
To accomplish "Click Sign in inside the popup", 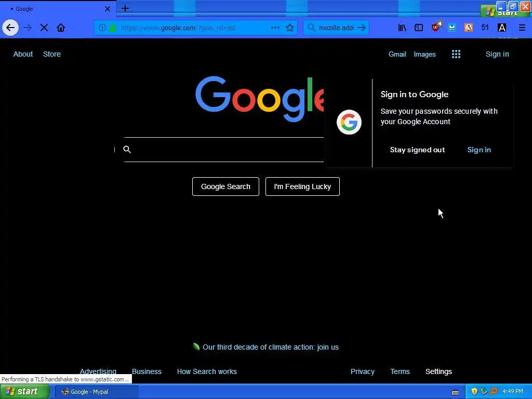I will (x=479, y=150).
